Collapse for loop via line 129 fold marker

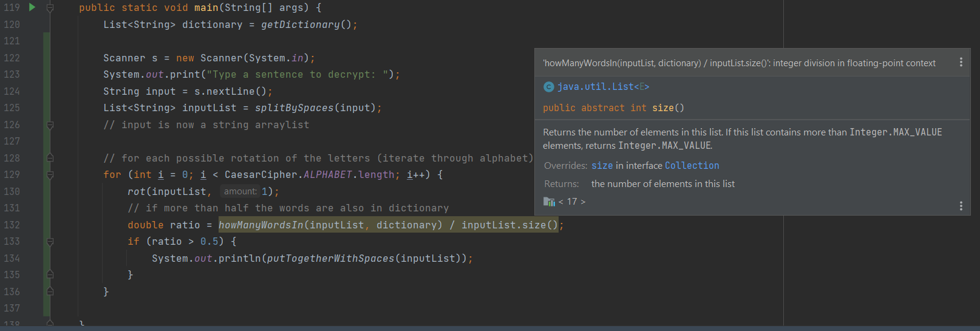pyautogui.click(x=50, y=175)
